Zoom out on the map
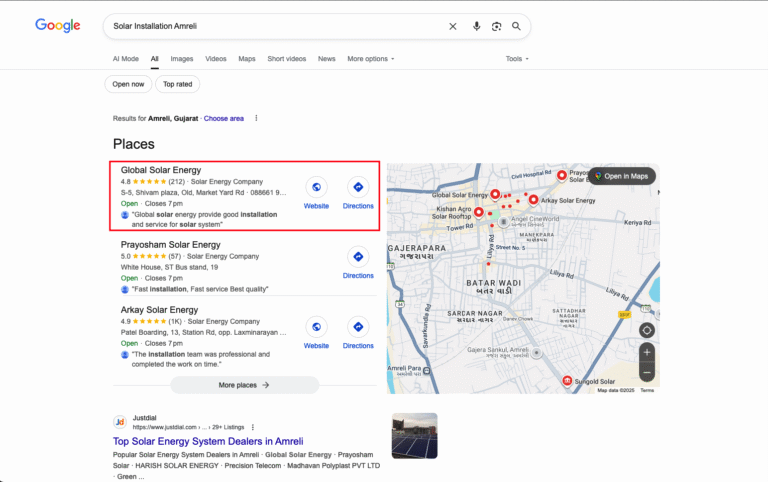The width and height of the screenshot is (768, 482). click(647, 372)
